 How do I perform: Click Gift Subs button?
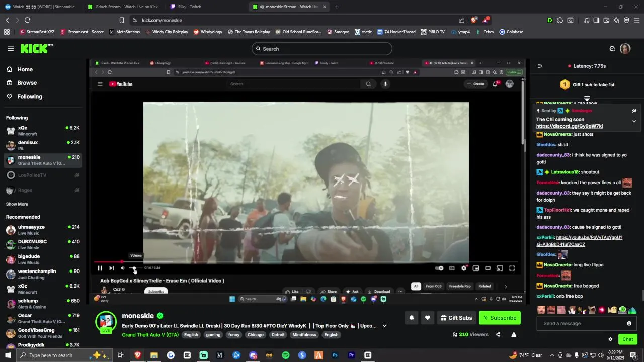(456, 318)
